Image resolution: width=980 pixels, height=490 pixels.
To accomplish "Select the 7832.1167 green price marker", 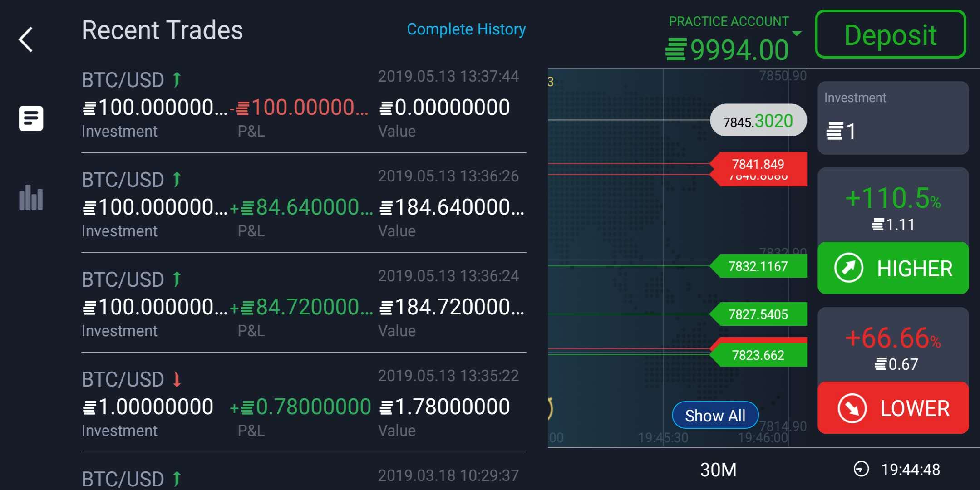I will (x=758, y=266).
